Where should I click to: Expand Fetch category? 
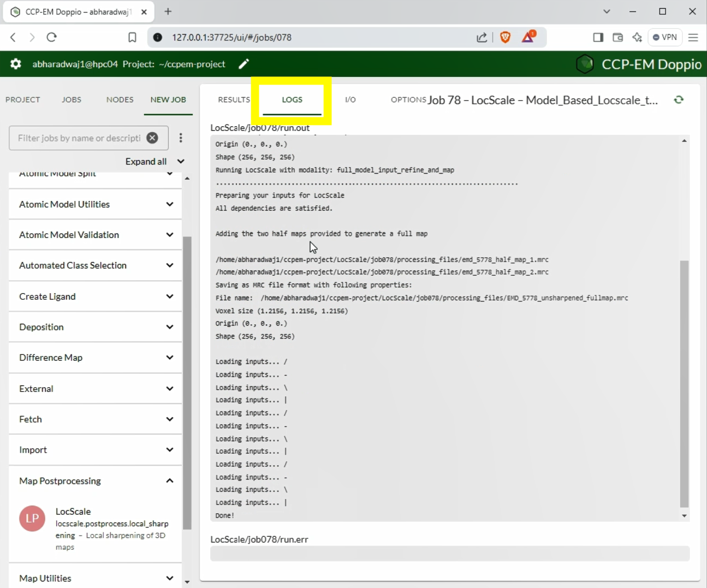click(x=95, y=419)
